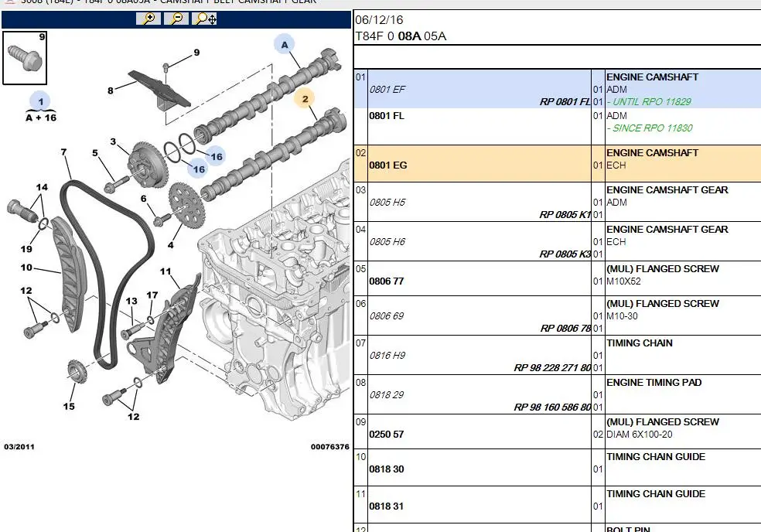Click diagram label 11 for chain guide

pos(166,271)
